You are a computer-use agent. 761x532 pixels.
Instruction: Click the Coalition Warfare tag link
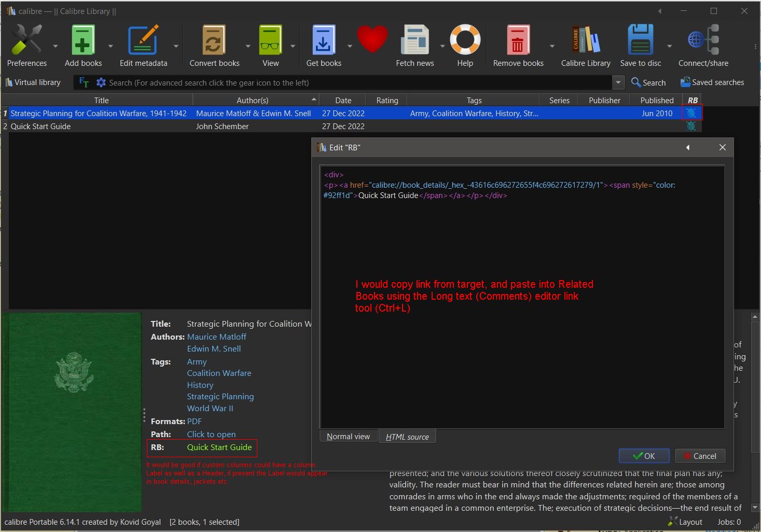(x=219, y=373)
